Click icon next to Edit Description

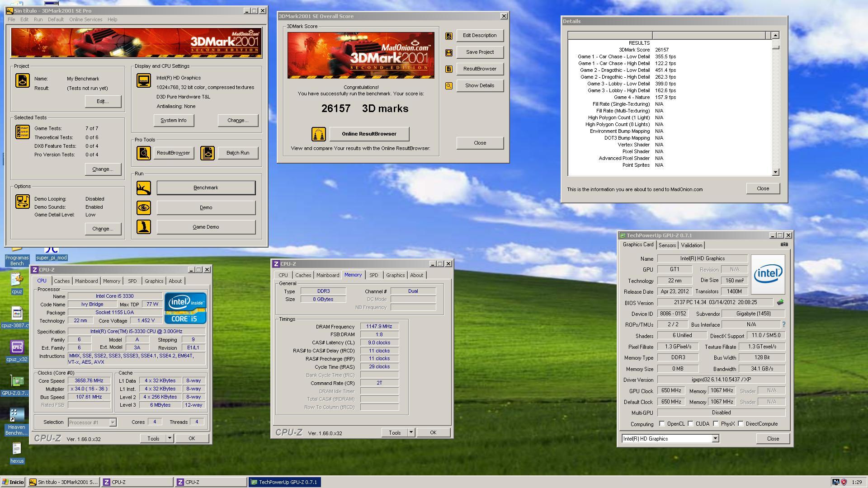tap(449, 36)
